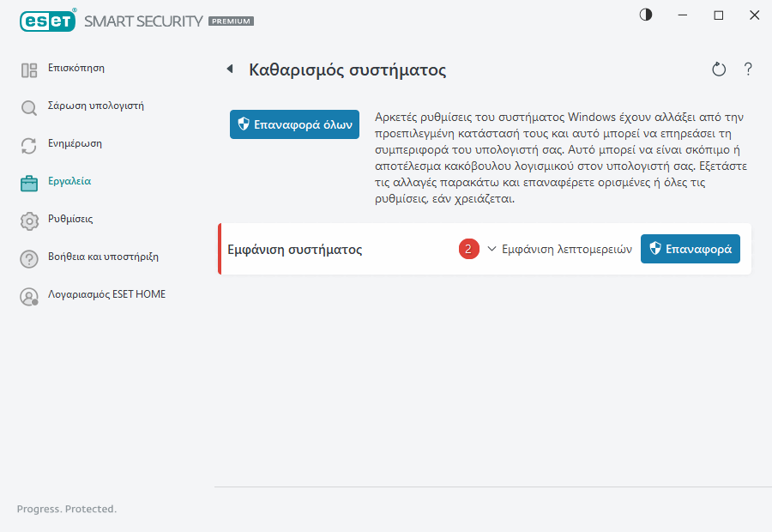Click the ESET Smart Security Premium logo

(136, 20)
